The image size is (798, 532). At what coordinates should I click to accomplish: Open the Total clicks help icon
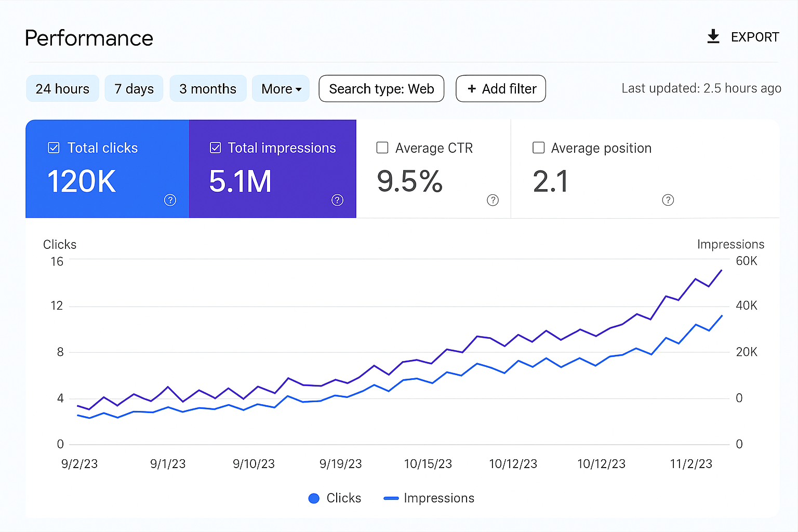click(x=170, y=199)
